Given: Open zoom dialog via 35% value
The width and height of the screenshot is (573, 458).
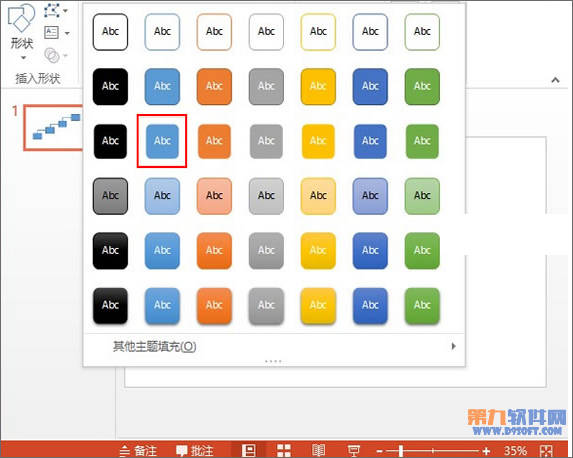Looking at the screenshot, I should 515,451.
